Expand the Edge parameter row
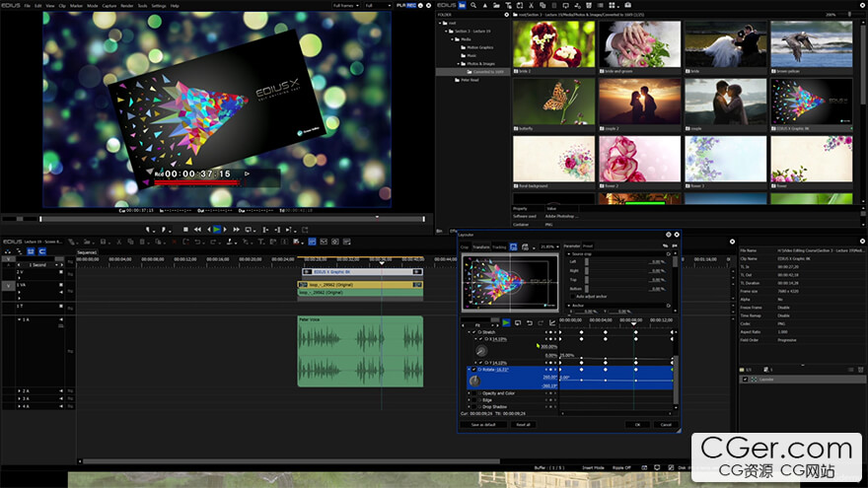The width and height of the screenshot is (868, 488). point(470,400)
